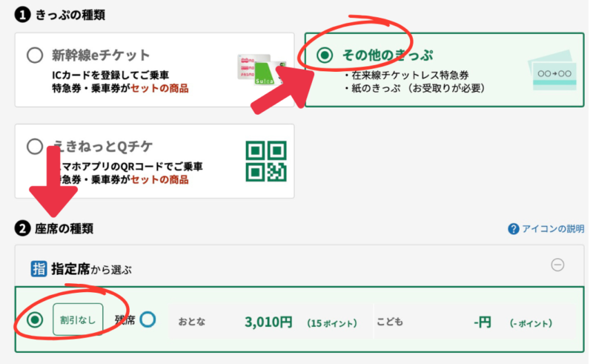Choose the 割引なし seat radio button
This screenshot has height=364, width=593.
(35, 320)
